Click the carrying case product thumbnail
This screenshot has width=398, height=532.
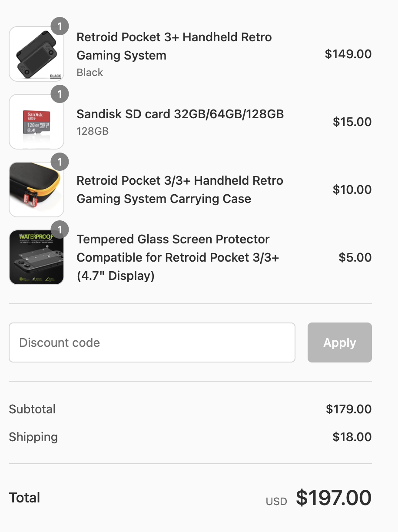click(x=36, y=190)
